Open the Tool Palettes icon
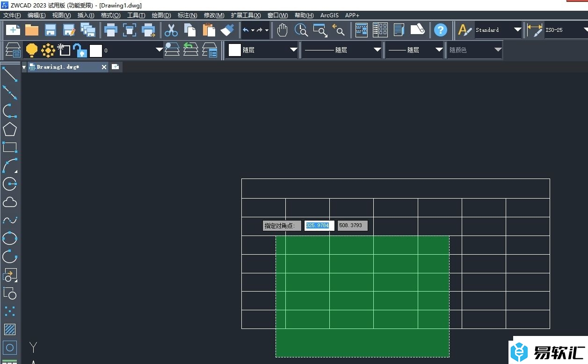 click(x=399, y=30)
